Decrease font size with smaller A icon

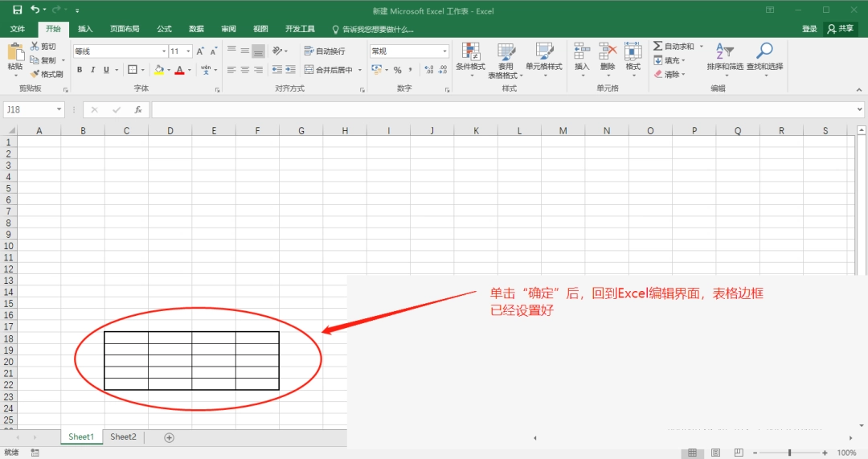[213, 51]
